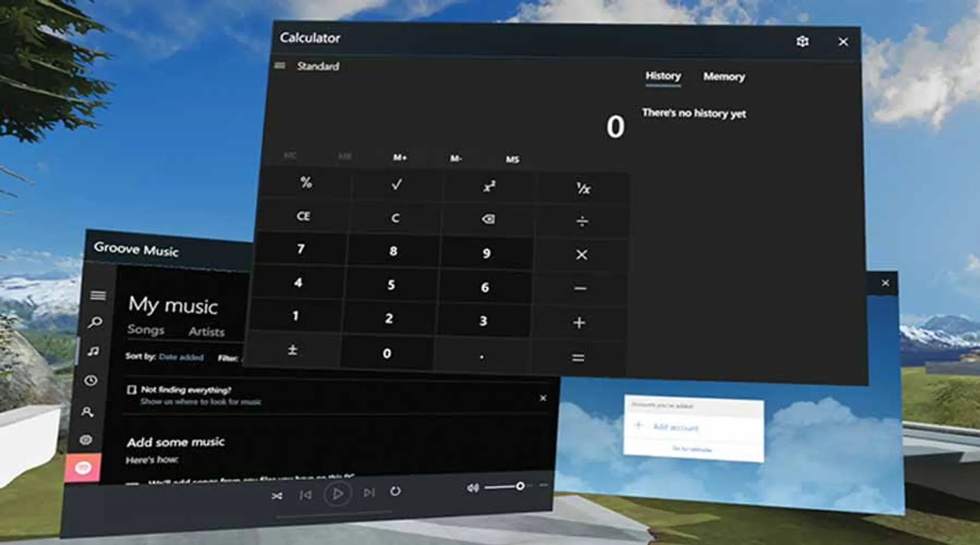This screenshot has width=980, height=545.
Task: Open the Calculator hamburger menu
Action: pyautogui.click(x=280, y=65)
